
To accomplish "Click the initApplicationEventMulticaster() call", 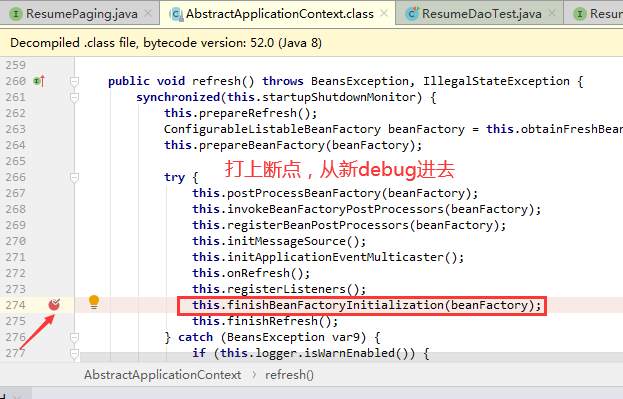I will (328, 257).
